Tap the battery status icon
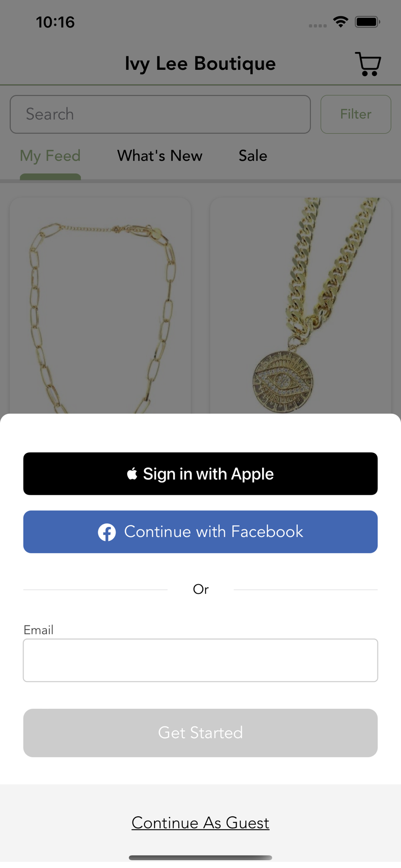The width and height of the screenshot is (401, 868). pyautogui.click(x=367, y=22)
